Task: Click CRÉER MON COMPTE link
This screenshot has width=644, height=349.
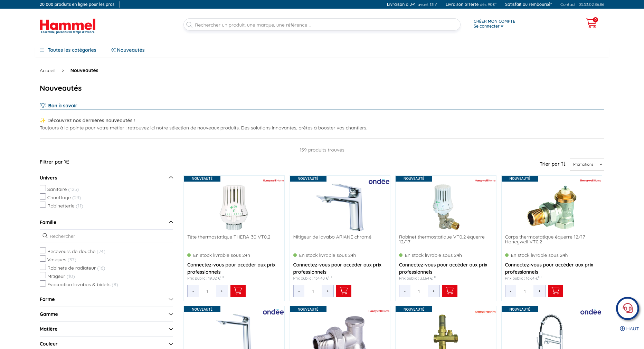Action: [x=494, y=21]
